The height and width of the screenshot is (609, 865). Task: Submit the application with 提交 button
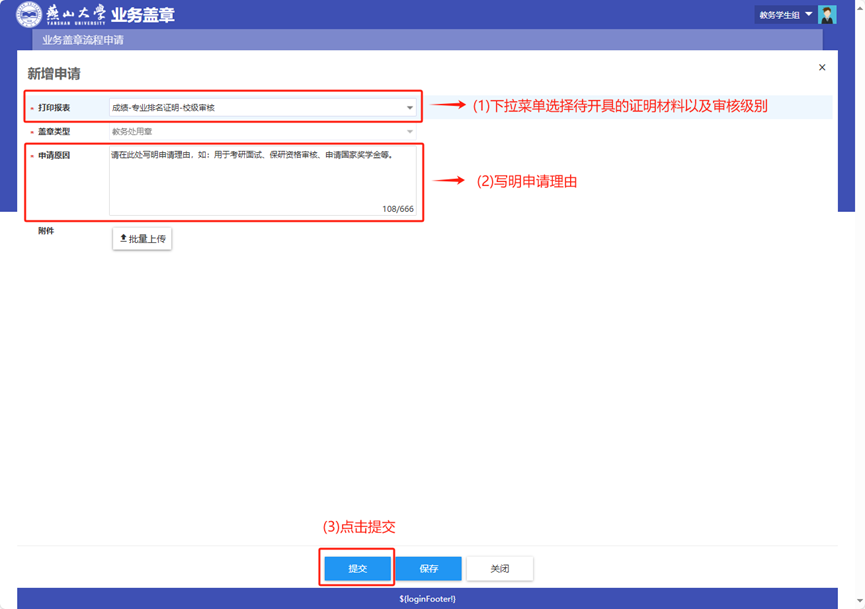click(x=357, y=569)
